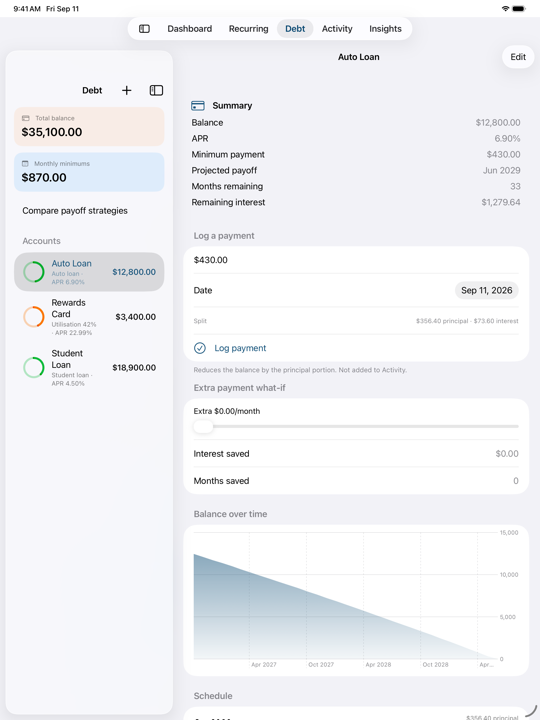Click the Auto Loan title heading
This screenshot has height=720, width=540.
359,57
